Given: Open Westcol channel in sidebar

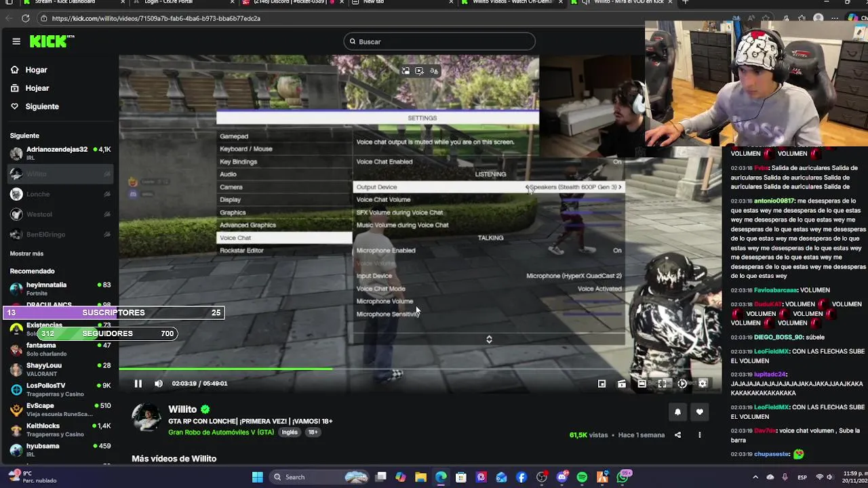Looking at the screenshot, I should [60, 214].
